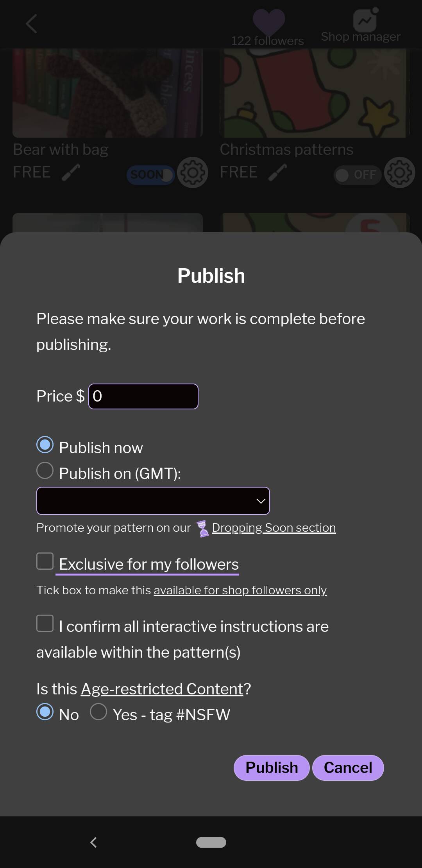422x868 pixels.
Task: Tick the Exclusive for my followers checkbox
Action: (x=45, y=561)
